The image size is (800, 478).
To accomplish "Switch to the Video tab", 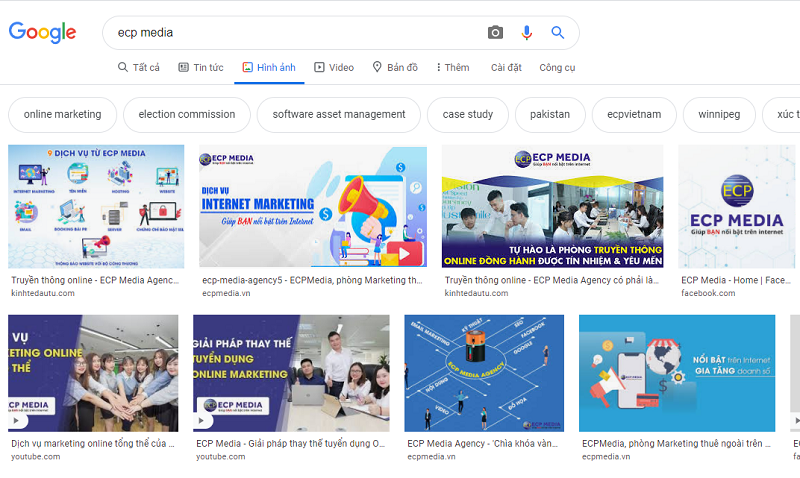I will pos(334,67).
